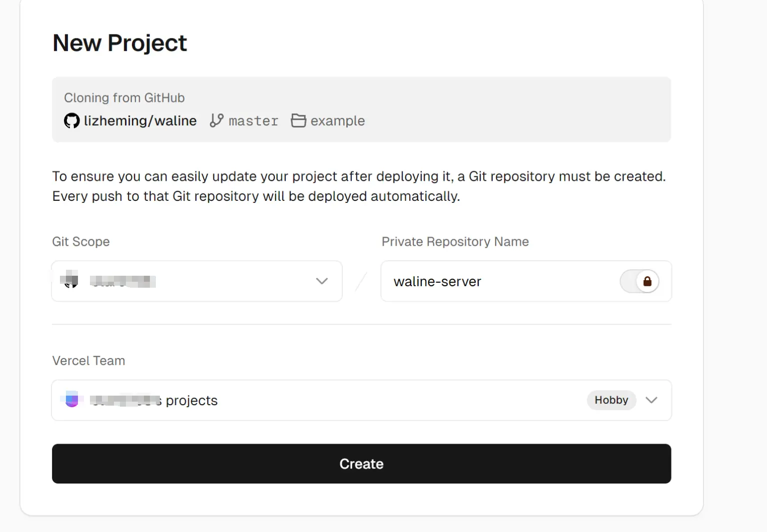Focus the waline-server repository name field

point(500,281)
